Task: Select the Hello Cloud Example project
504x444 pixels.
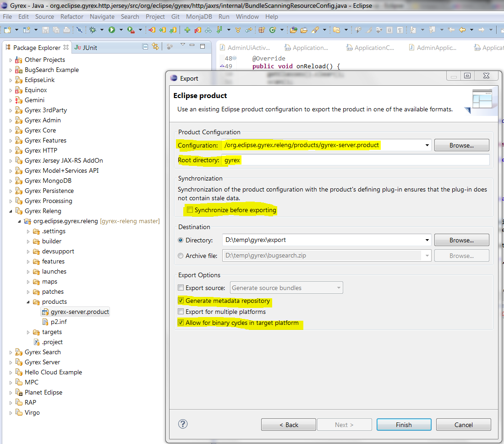Action: tap(49, 373)
